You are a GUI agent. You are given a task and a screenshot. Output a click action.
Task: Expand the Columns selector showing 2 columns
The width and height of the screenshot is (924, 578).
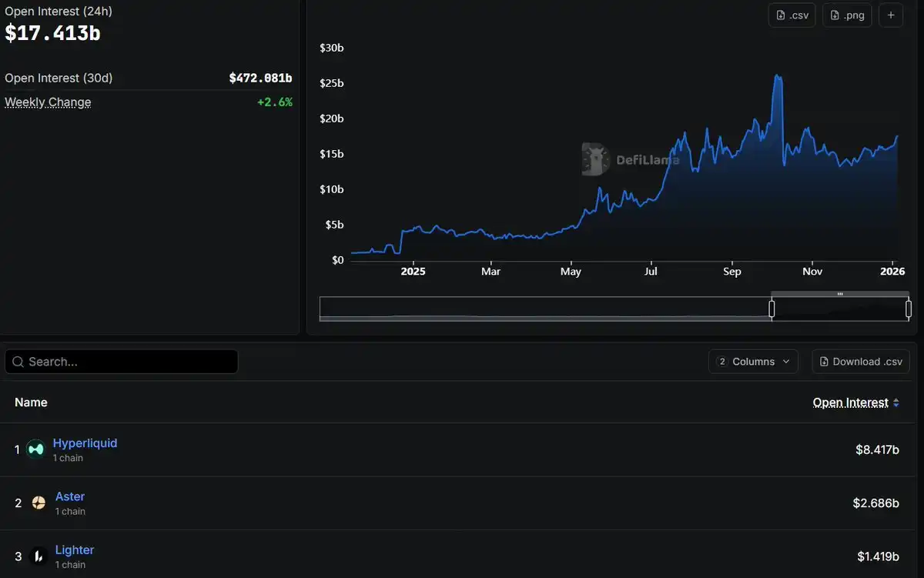point(753,361)
